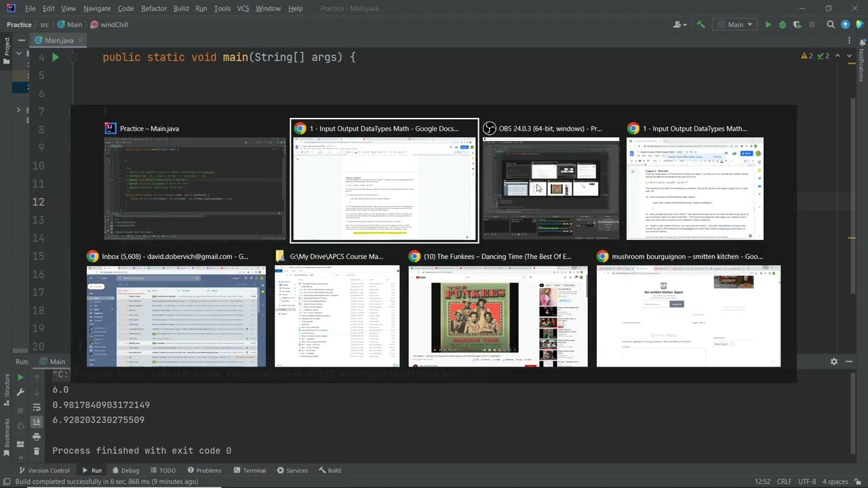Open Run panel settings gear
The height and width of the screenshot is (488, 868).
click(834, 362)
